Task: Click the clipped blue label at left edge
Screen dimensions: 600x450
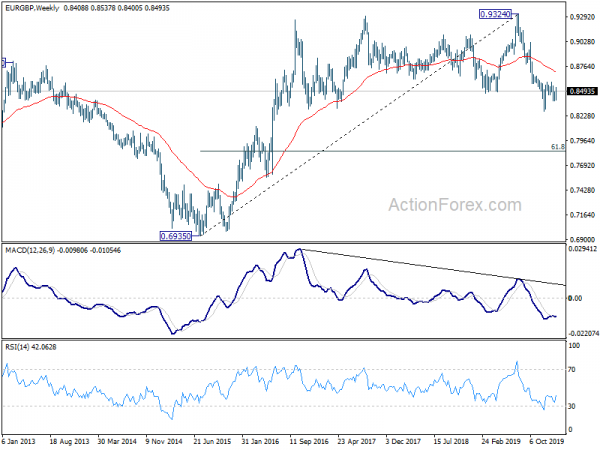Action: [x=3, y=63]
